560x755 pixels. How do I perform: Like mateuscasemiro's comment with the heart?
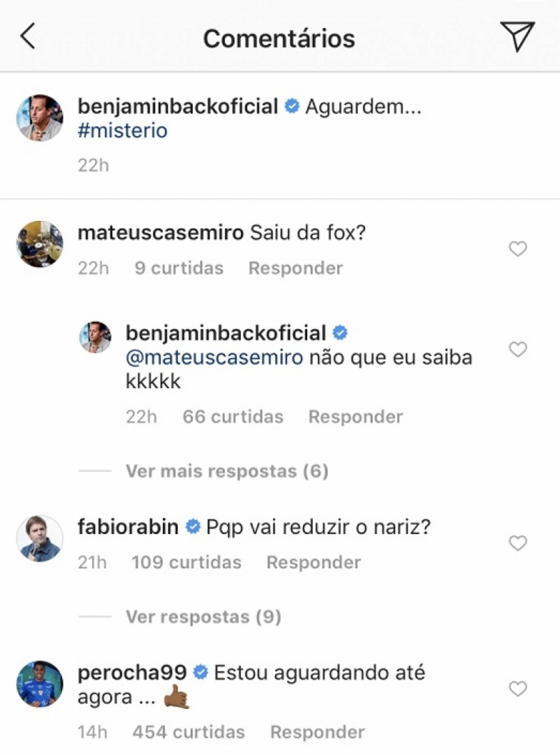tap(518, 249)
